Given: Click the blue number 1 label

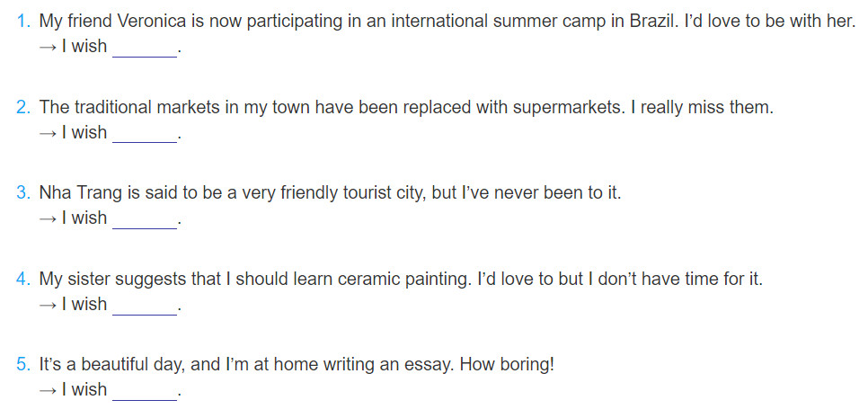Looking at the screenshot, I should point(23,22).
